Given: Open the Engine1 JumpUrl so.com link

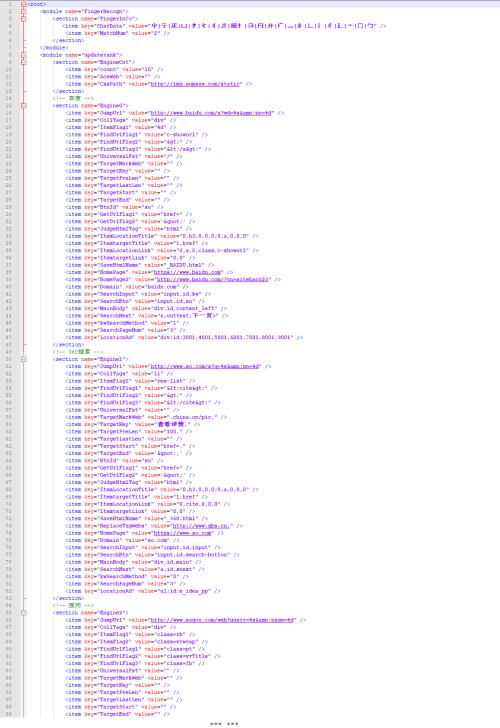Looking at the screenshot, I should 205,366.
